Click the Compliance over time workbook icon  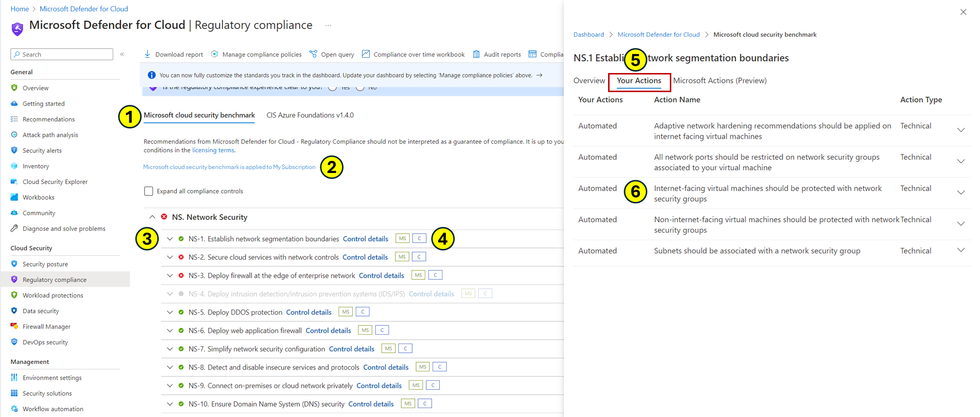coord(366,54)
